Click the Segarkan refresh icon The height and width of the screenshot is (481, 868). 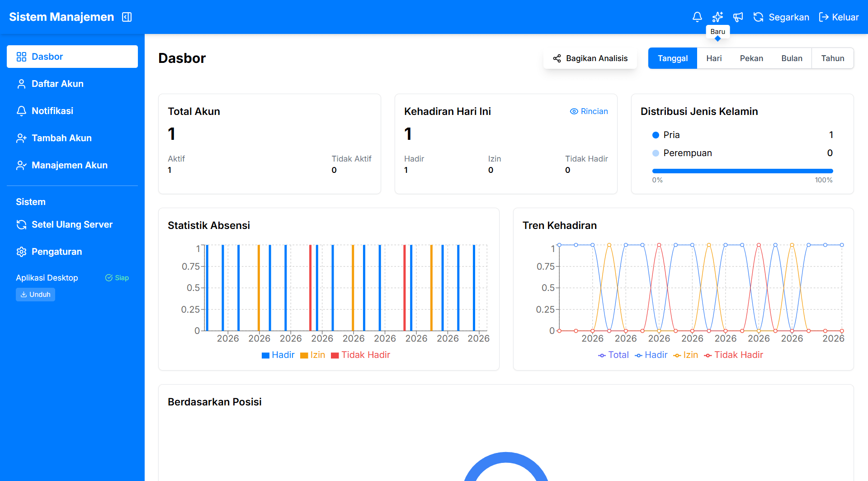click(x=759, y=17)
